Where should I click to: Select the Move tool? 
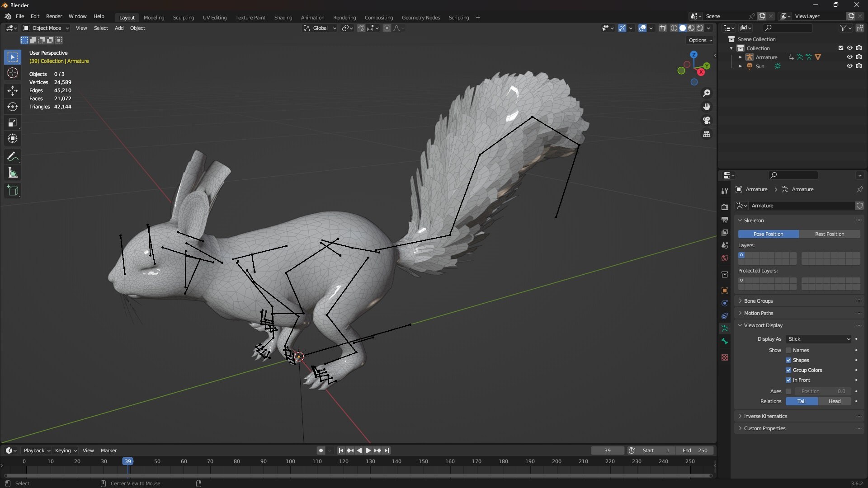(13, 91)
